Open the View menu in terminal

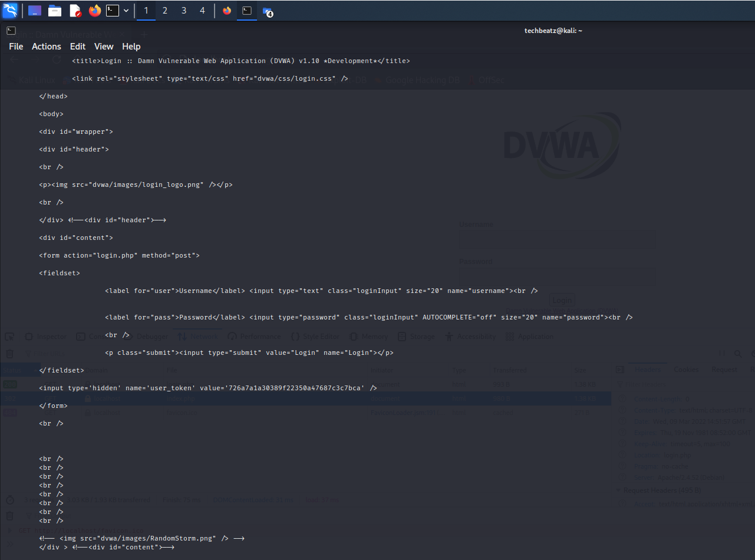point(104,47)
